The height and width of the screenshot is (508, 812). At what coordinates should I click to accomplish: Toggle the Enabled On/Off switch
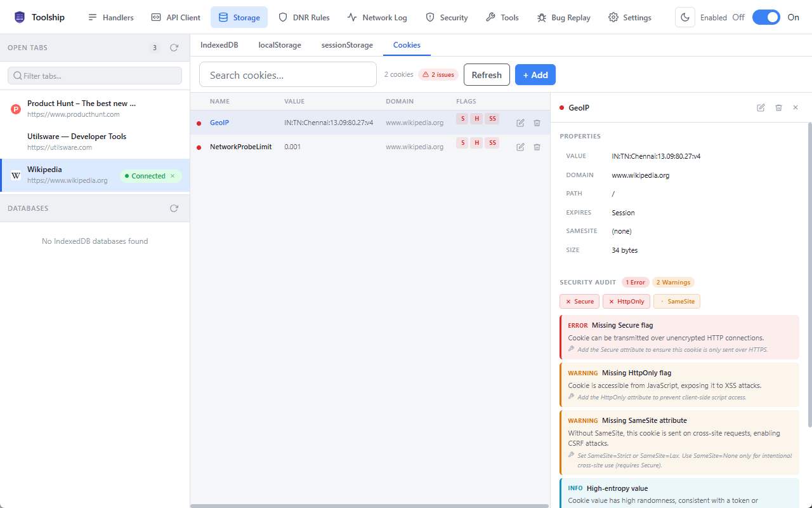766,17
